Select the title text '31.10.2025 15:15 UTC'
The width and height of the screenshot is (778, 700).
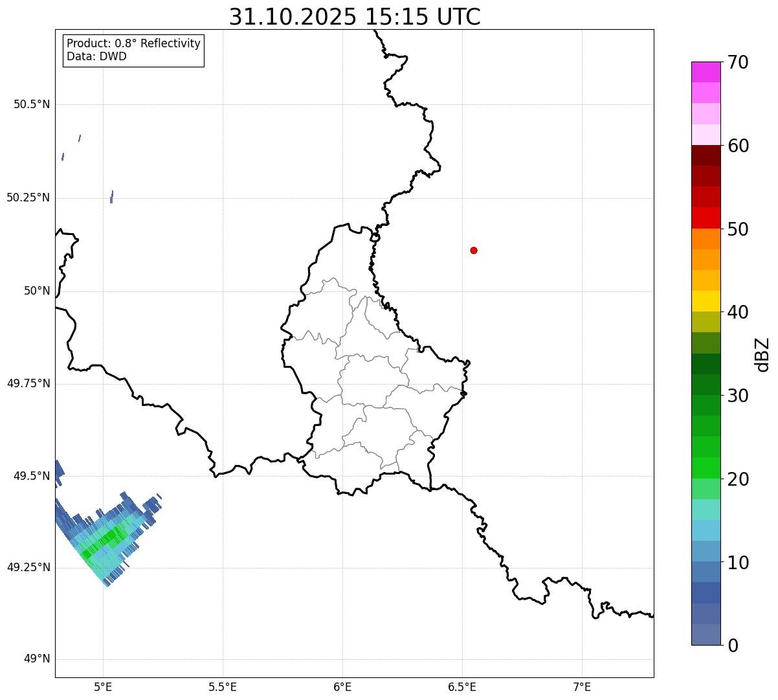click(355, 17)
